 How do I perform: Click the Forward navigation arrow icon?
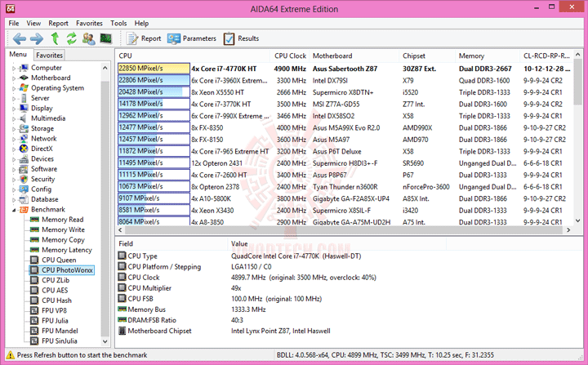point(37,38)
